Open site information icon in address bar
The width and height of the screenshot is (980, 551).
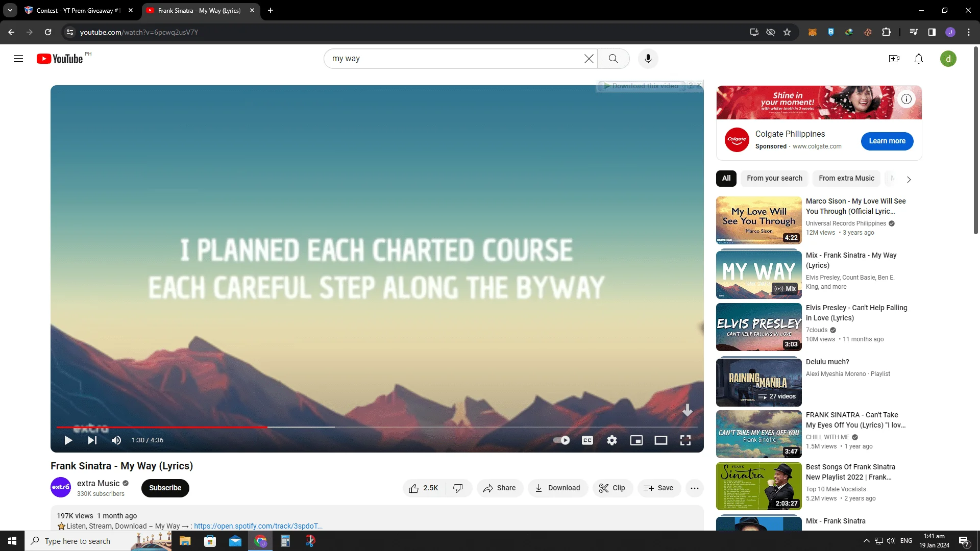tap(70, 32)
